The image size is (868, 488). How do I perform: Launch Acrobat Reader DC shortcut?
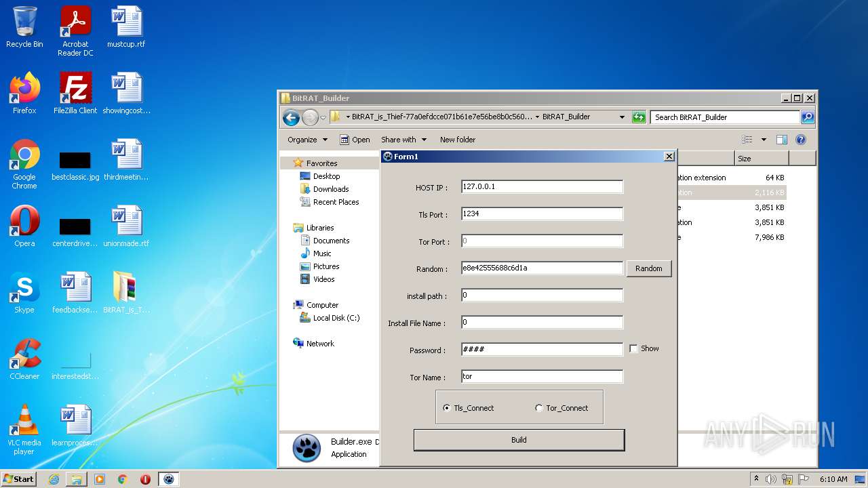(75, 30)
